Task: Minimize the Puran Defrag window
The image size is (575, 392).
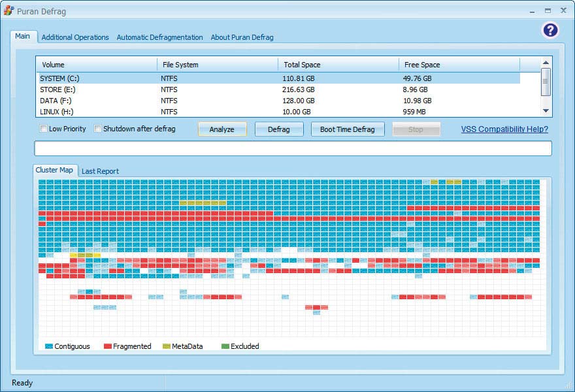Action: (x=532, y=11)
